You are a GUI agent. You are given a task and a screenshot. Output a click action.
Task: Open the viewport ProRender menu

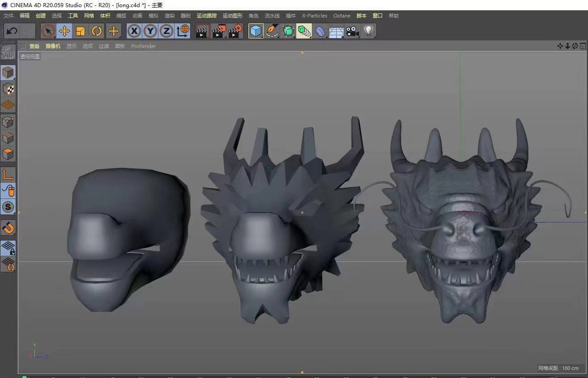(144, 46)
